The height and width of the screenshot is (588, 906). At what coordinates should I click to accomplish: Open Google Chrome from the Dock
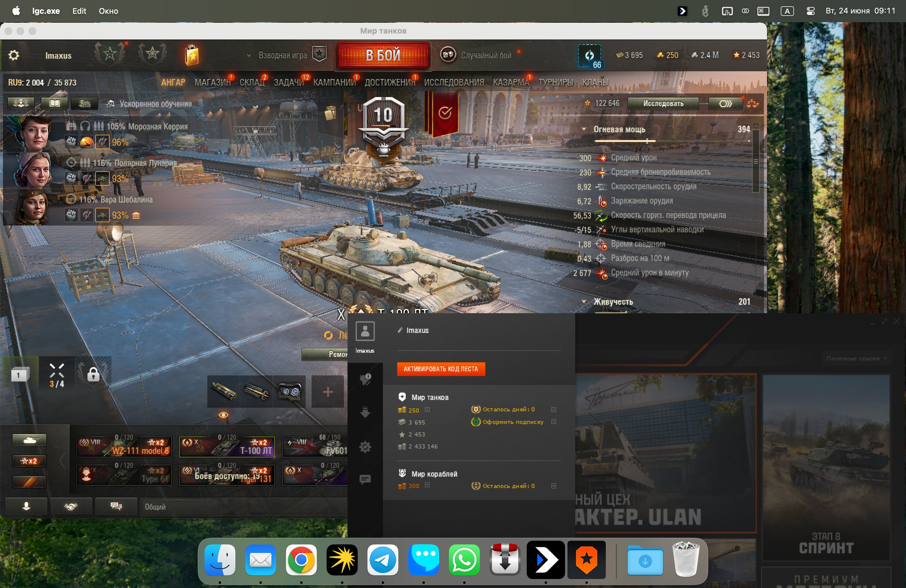(x=301, y=560)
